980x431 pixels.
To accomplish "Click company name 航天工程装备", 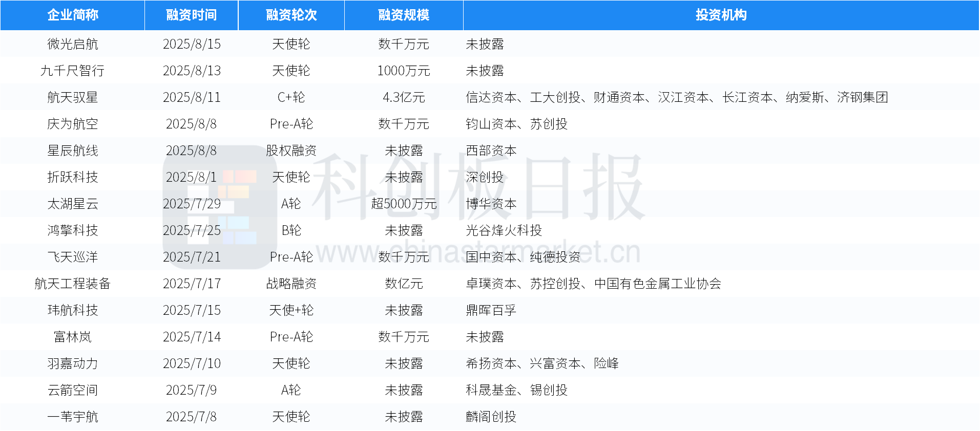I will [73, 284].
